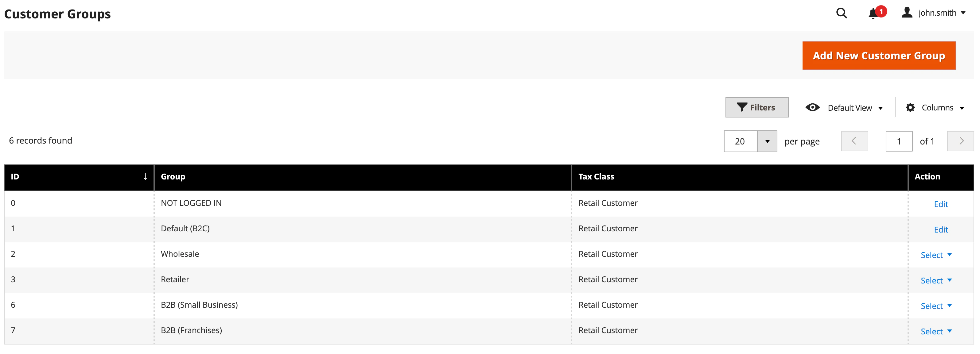Edit the NOT LOGGED IN group
This screenshot has width=980, height=354.
pos(941,204)
